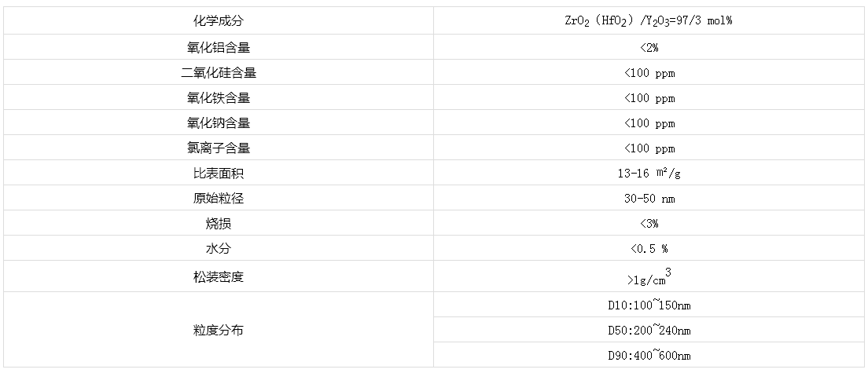Select the <0.5 % moisture value
Image resolution: width=868 pixels, height=373 pixels.
pyautogui.click(x=649, y=249)
